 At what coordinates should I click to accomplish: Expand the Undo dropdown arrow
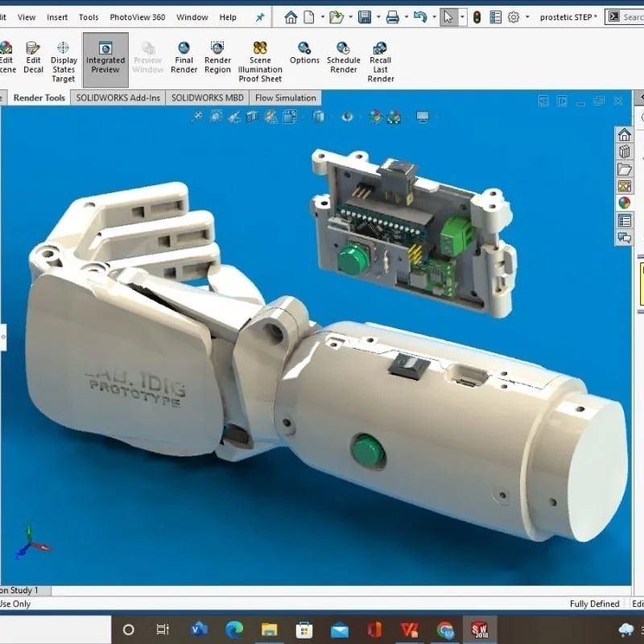click(x=432, y=18)
